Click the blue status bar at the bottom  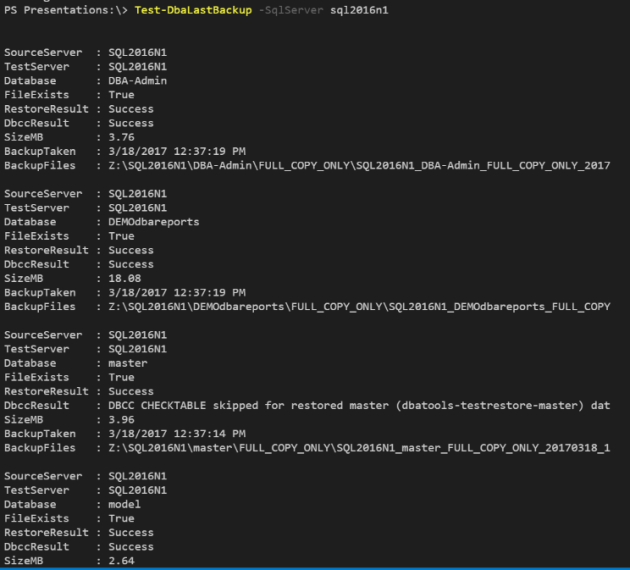pyautogui.click(x=315, y=567)
